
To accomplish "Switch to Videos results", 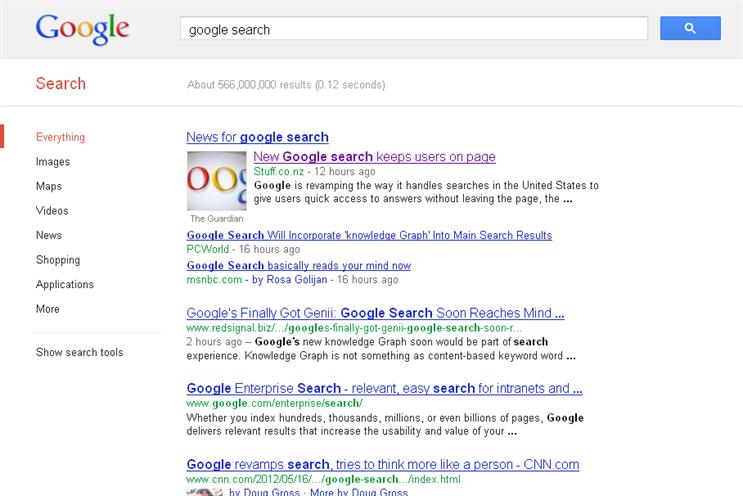I will [x=52, y=211].
